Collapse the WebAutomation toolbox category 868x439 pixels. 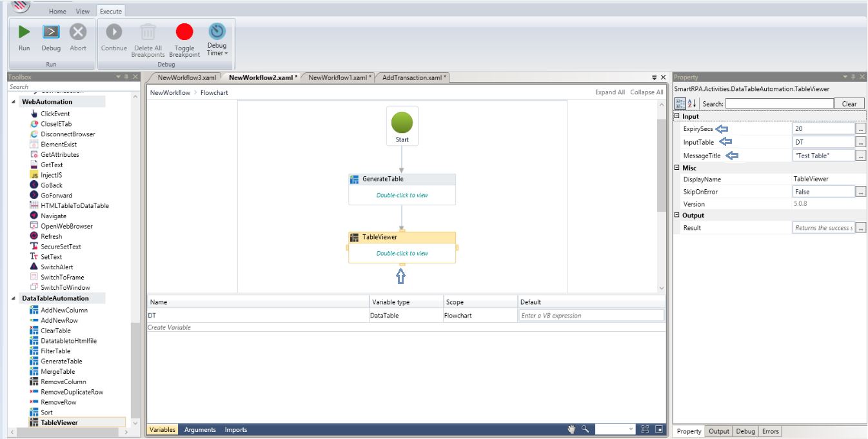[14, 102]
